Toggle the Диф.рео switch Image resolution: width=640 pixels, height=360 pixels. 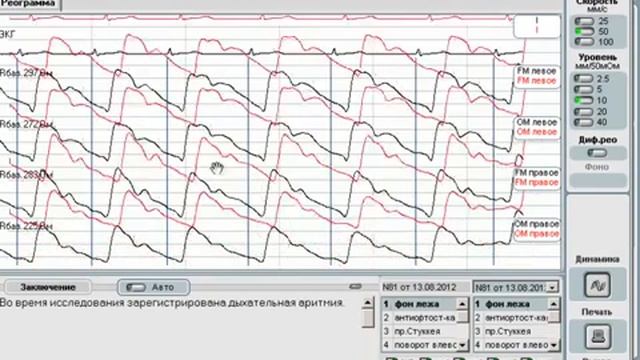coord(597,153)
